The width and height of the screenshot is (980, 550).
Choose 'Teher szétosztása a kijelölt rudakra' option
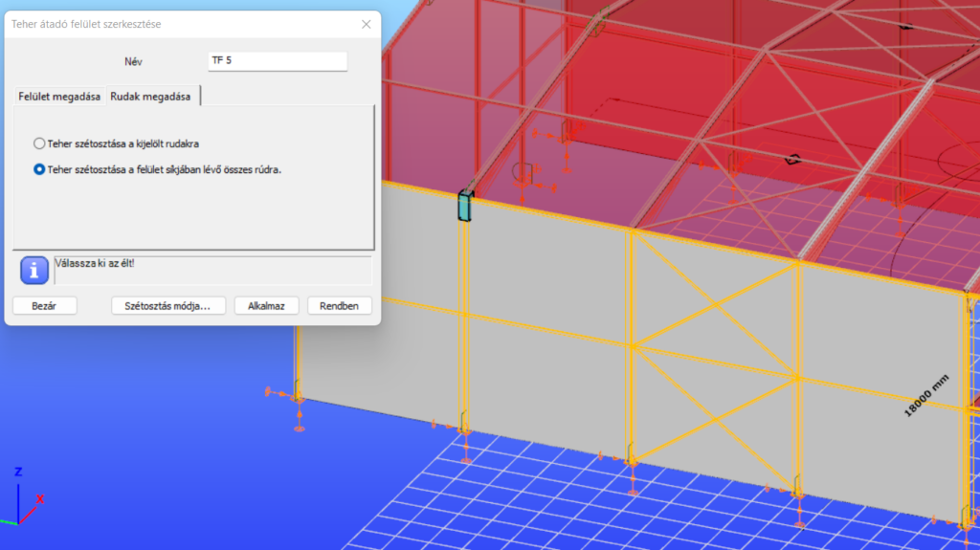[x=39, y=143]
